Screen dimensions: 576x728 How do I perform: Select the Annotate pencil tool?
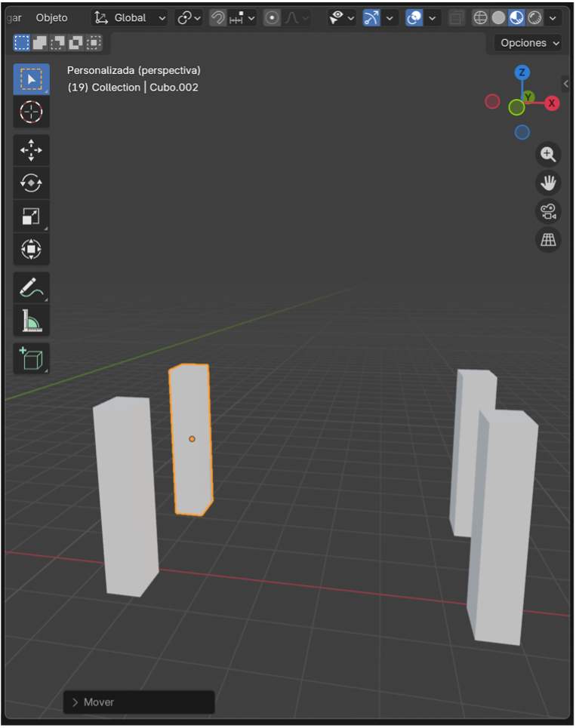[x=31, y=288]
